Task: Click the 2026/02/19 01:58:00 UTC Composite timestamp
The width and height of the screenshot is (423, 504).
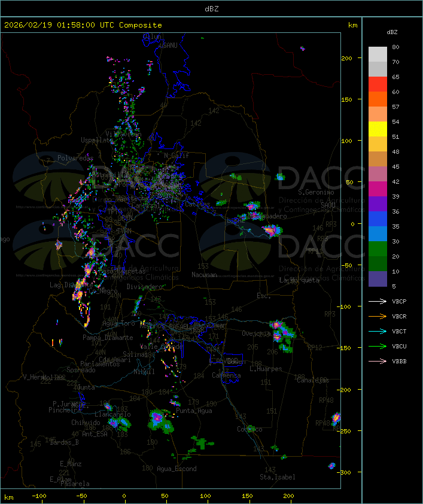Action: pos(83,25)
